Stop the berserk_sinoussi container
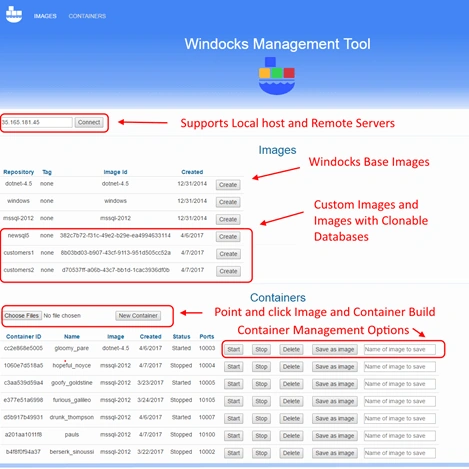Image resolution: width=469 pixels, height=469 pixels. [x=261, y=453]
